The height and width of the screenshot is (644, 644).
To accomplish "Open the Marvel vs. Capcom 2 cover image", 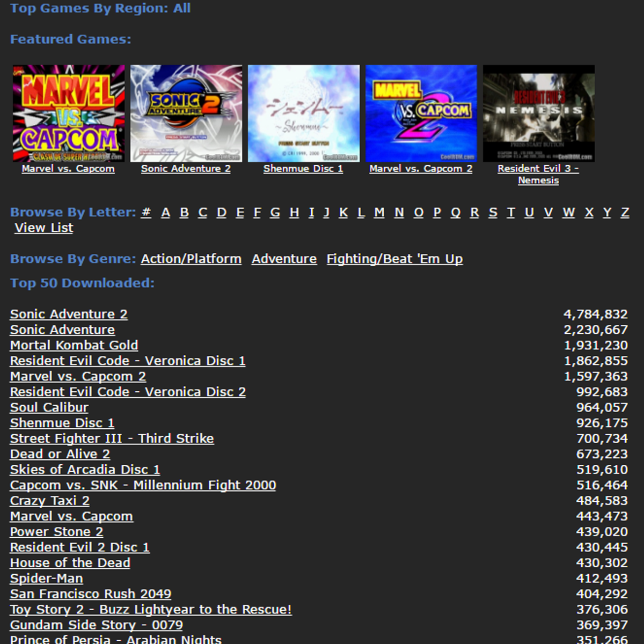I will (421, 113).
